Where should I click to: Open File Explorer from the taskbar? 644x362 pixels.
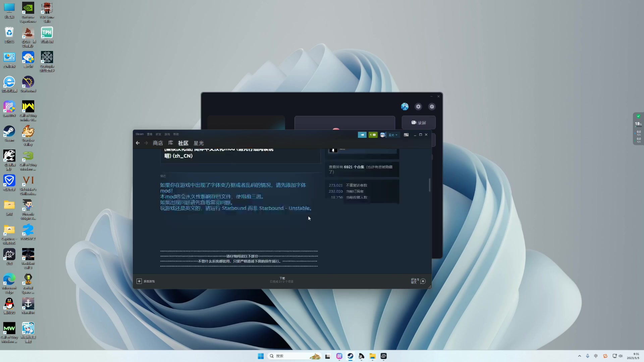pos(372,356)
